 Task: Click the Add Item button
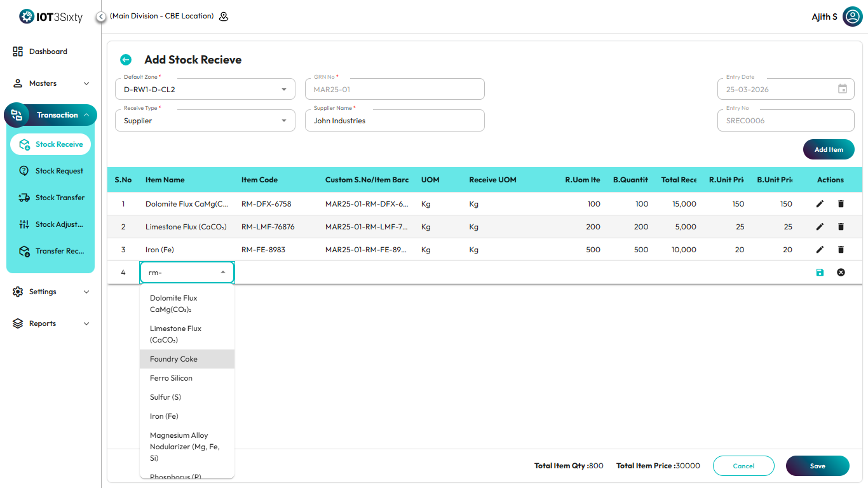(x=829, y=149)
